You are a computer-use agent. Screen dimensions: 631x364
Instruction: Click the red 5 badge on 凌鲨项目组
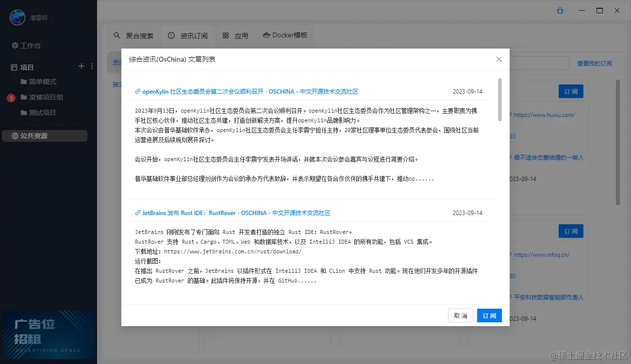(x=11, y=98)
